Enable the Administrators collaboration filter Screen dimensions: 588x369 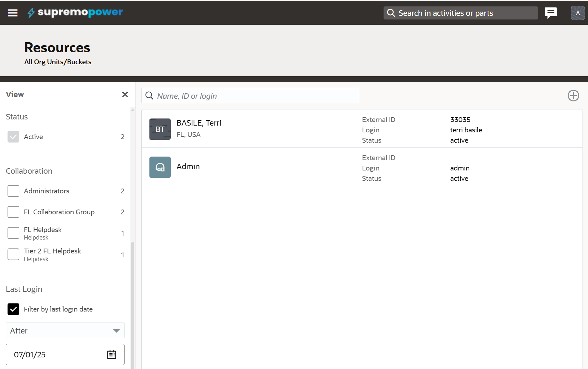tap(13, 191)
